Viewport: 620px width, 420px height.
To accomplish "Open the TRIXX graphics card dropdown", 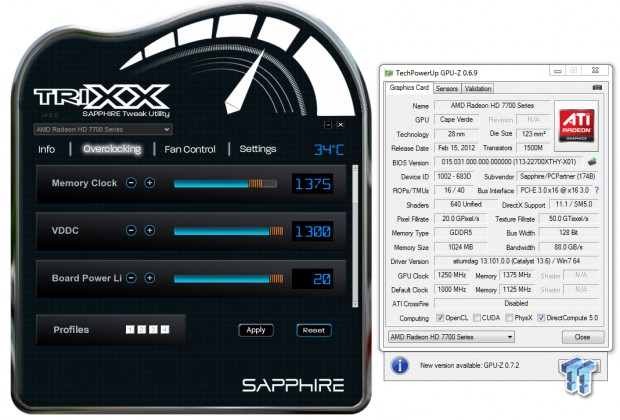I will (103, 129).
